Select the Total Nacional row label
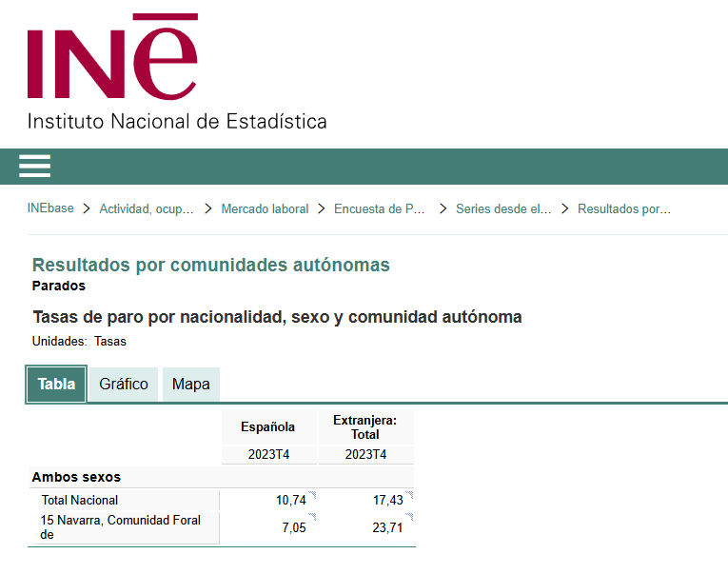Viewport: 728px width, 574px height. 80,501
